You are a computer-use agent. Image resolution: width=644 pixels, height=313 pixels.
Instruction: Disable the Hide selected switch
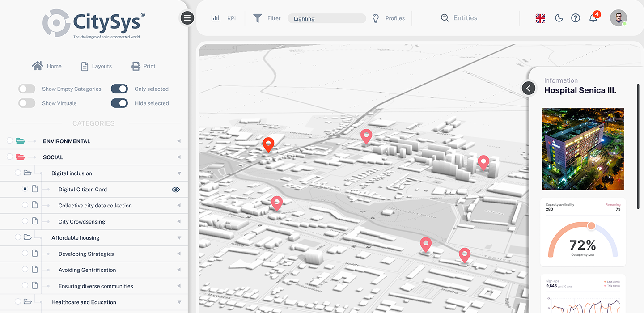(x=119, y=103)
